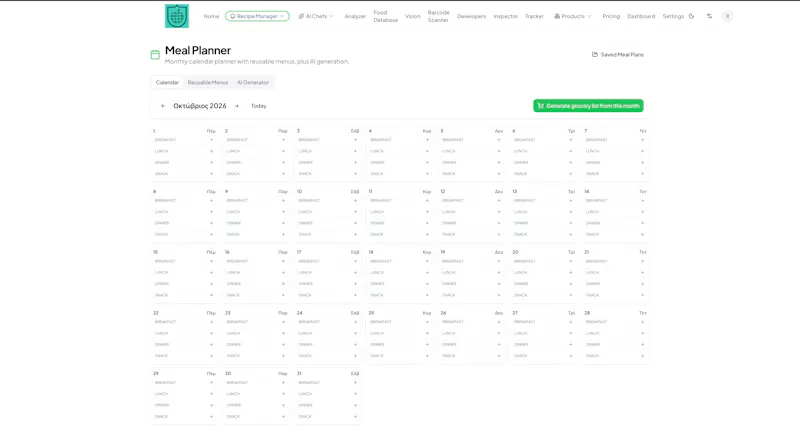This screenshot has height=446, width=800.
Task: Add snack on day 21
Action: coord(643,295)
